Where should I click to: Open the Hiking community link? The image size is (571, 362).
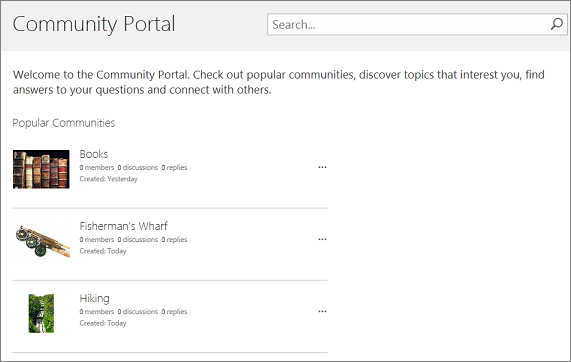point(94,298)
